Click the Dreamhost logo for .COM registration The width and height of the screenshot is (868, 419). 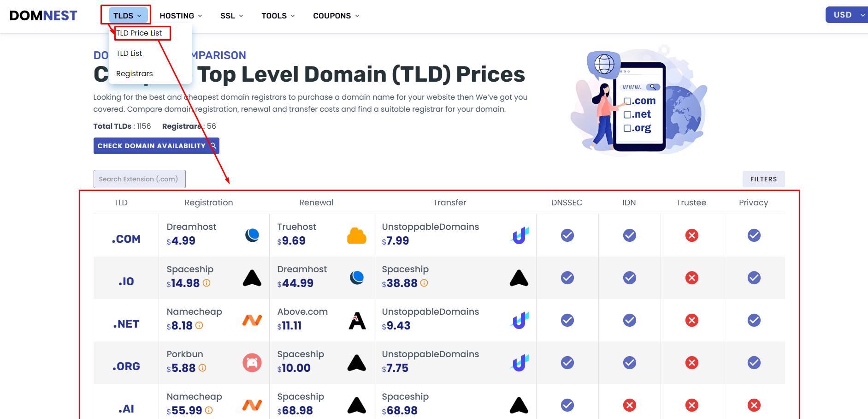coord(252,235)
